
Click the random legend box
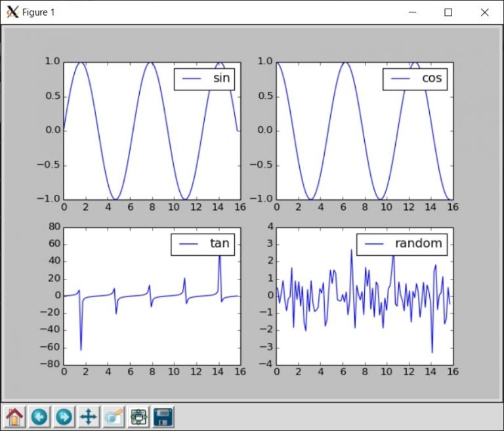(402, 245)
